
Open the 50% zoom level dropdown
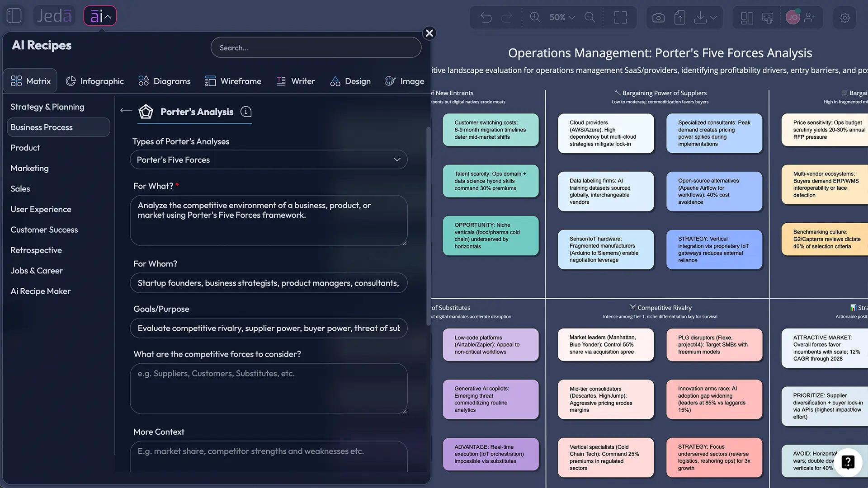coord(562,17)
